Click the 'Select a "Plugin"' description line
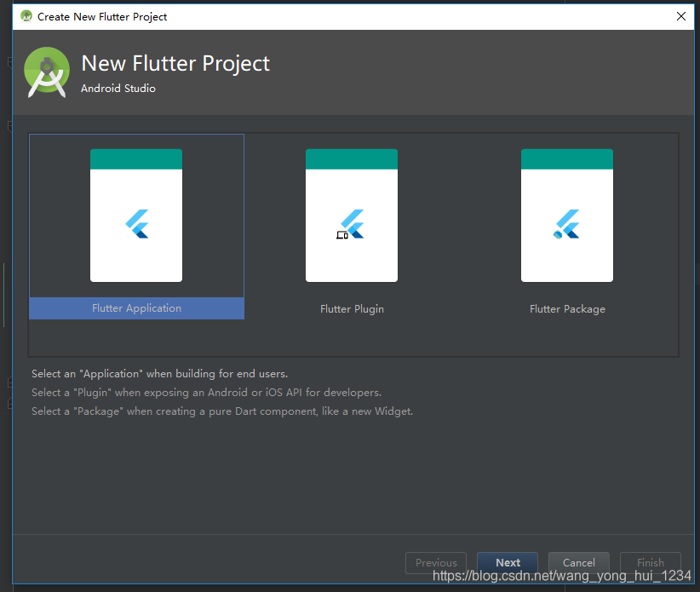The height and width of the screenshot is (592, 700). click(x=206, y=393)
